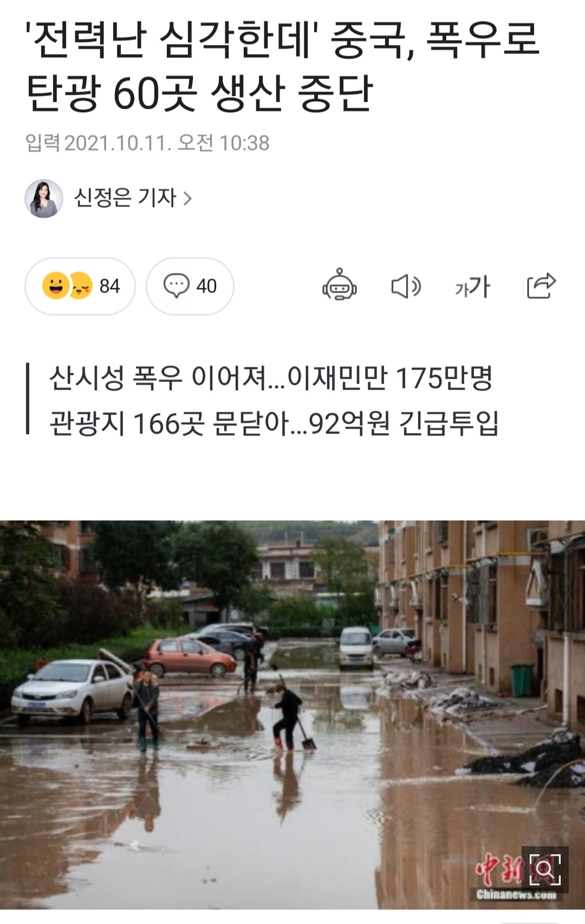Tap the summary line 산시성 폭우 이어져
This screenshot has height=924, width=585.
(x=271, y=378)
